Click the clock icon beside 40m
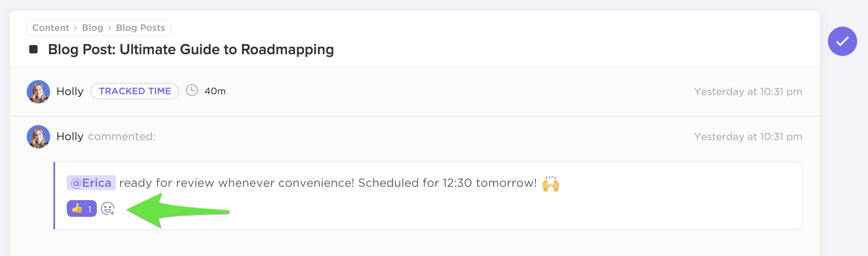Viewport: 868px width, 256px height. 192,90
